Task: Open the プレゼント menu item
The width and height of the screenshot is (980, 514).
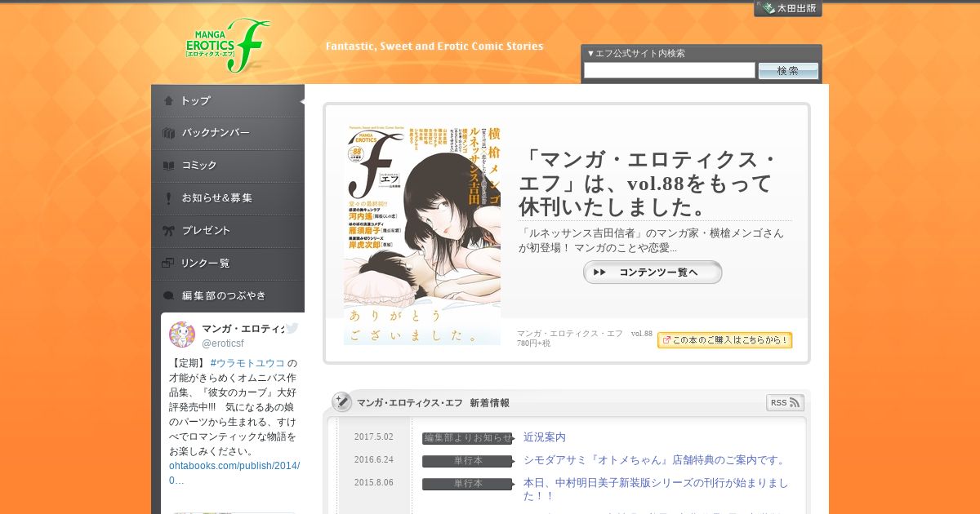Action: pos(228,231)
